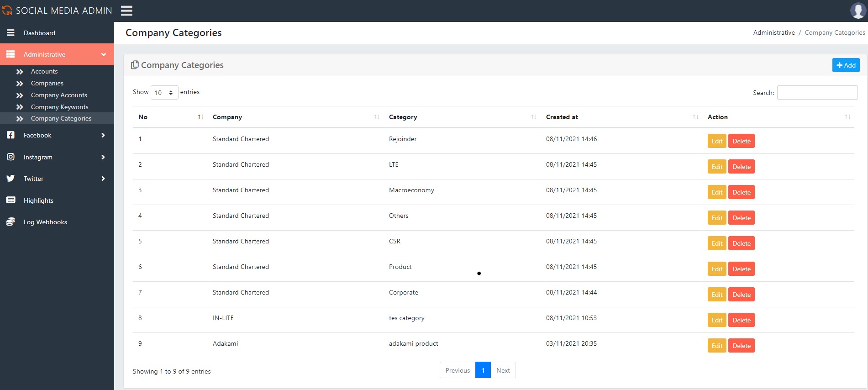Click the double-arrow icon beside Company Keywords
The height and width of the screenshot is (390, 868).
point(20,107)
